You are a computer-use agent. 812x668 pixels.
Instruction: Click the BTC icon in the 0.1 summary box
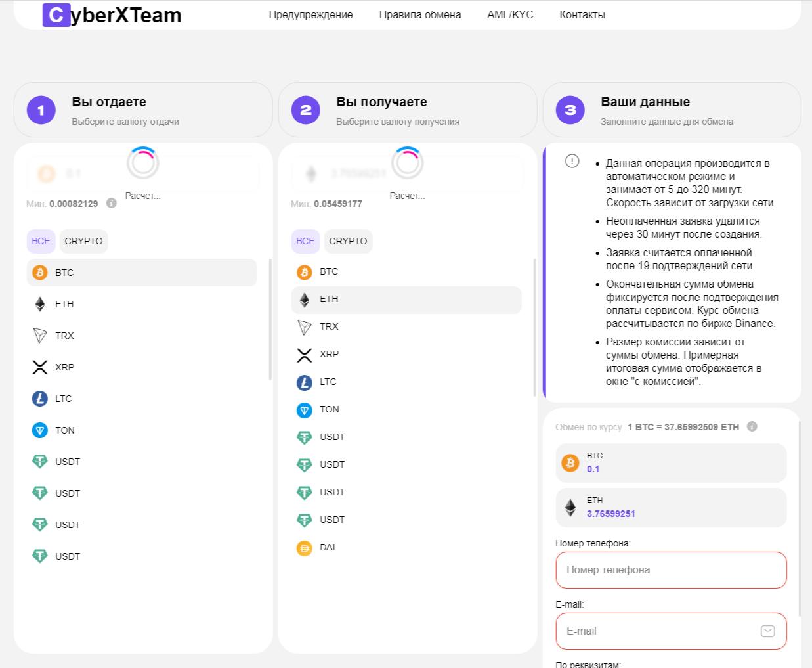[570, 463]
